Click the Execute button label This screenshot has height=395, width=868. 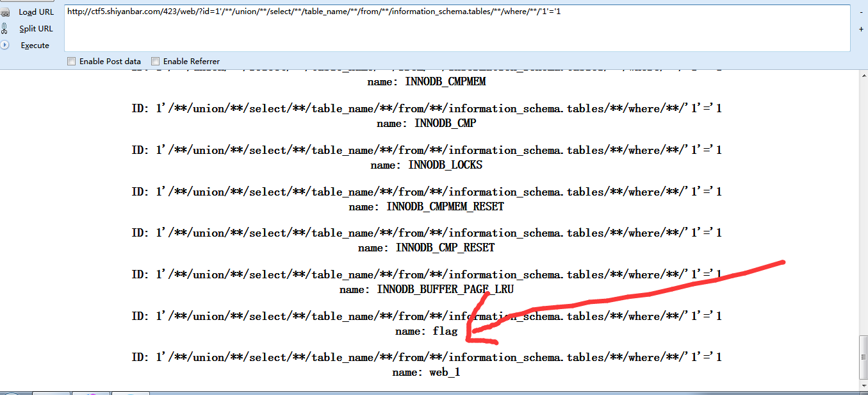point(35,46)
